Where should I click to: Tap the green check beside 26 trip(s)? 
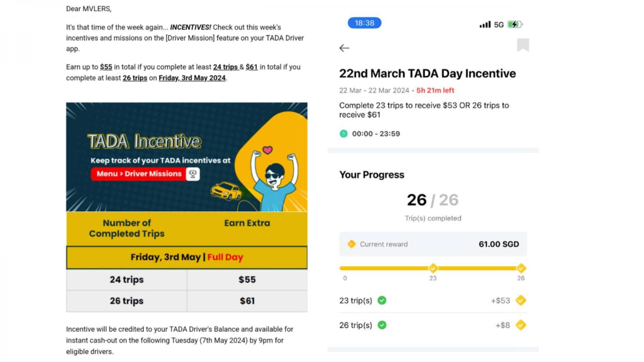[x=382, y=325]
